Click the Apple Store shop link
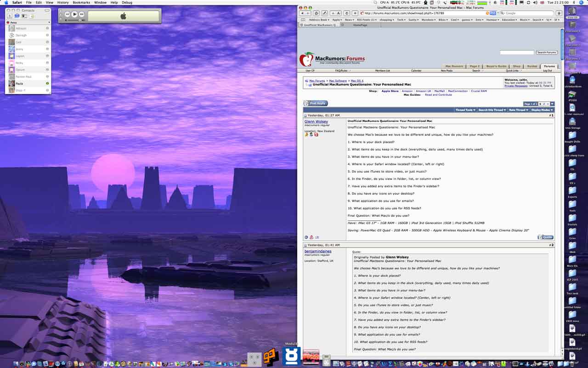588x368 pixels. [x=390, y=91]
